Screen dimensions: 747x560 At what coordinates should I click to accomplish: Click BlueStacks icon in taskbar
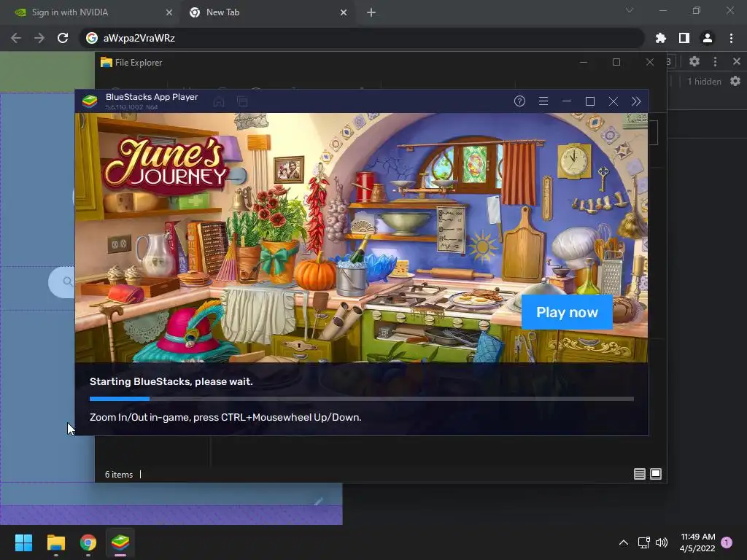[x=120, y=542]
